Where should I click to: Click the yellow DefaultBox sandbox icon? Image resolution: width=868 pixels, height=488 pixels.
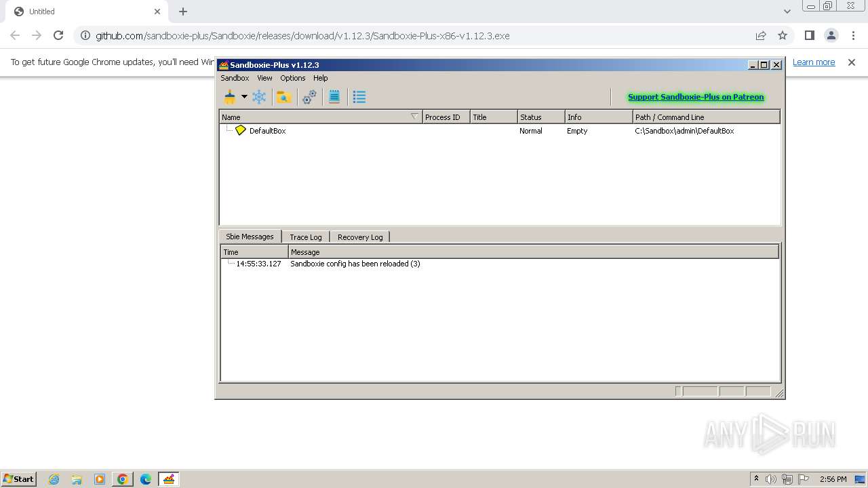[241, 130]
